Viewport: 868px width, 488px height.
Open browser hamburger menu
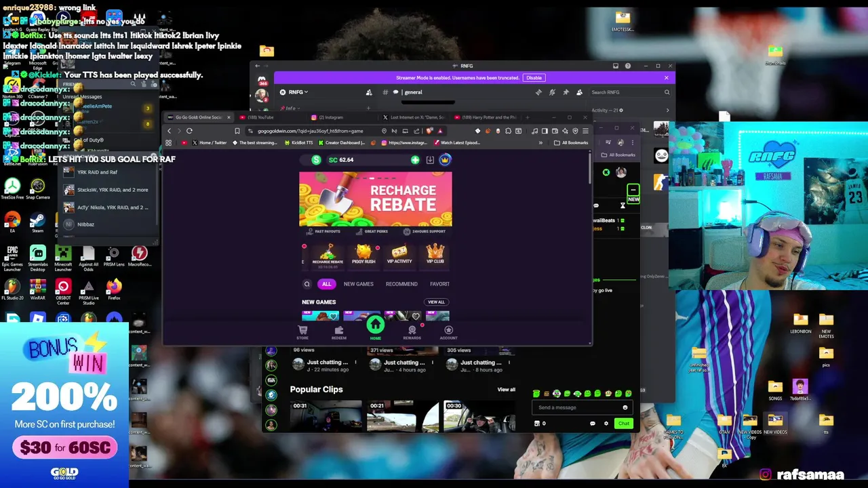[586, 131]
